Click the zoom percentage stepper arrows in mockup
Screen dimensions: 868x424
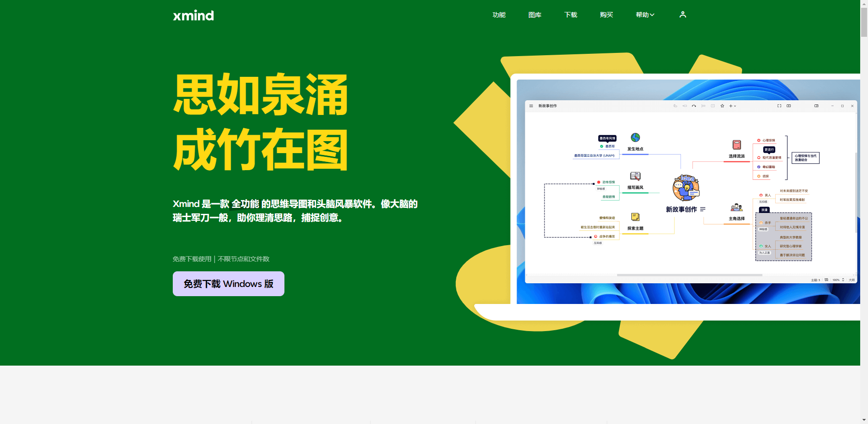coord(843,280)
